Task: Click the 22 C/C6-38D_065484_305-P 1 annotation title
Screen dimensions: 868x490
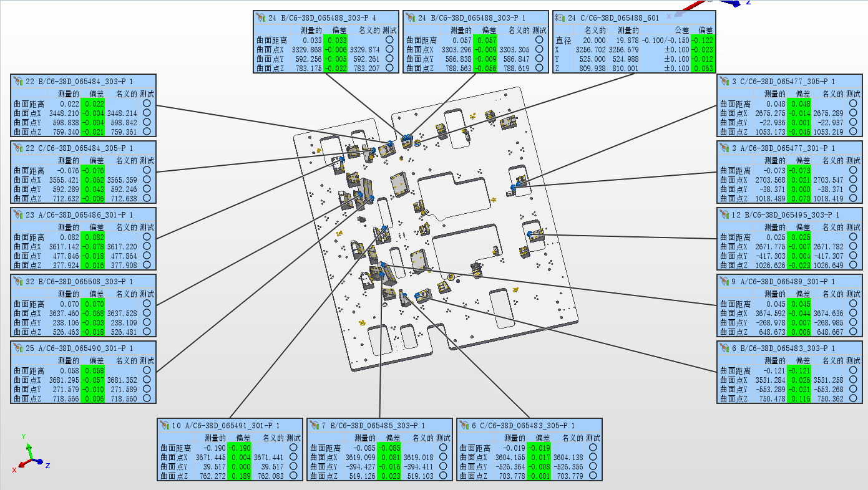Action: click(79, 148)
